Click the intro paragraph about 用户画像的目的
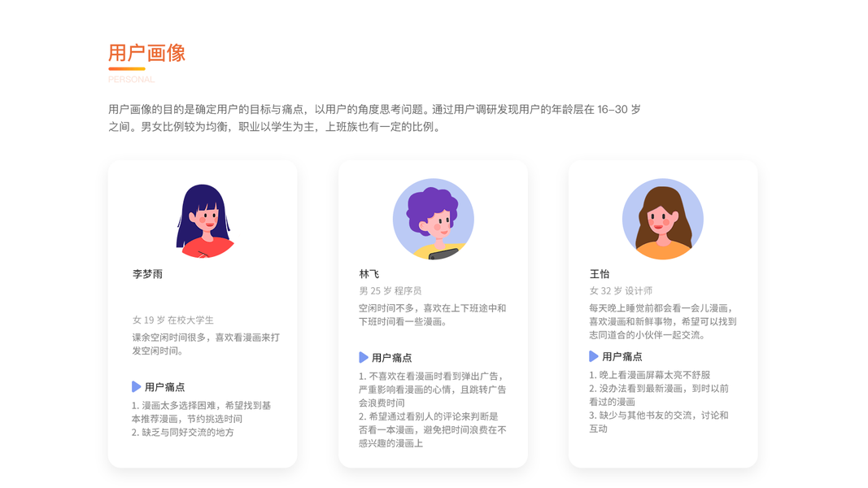 coord(375,118)
